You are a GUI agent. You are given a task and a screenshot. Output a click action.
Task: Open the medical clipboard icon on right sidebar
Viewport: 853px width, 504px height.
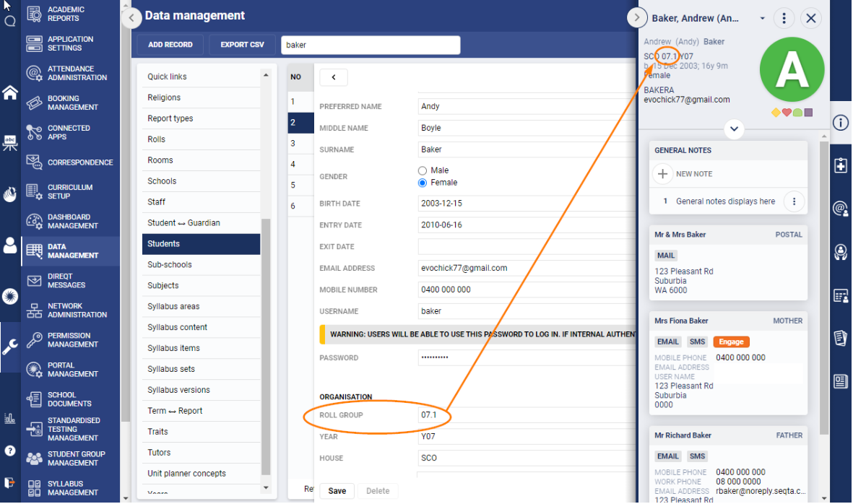tap(840, 165)
